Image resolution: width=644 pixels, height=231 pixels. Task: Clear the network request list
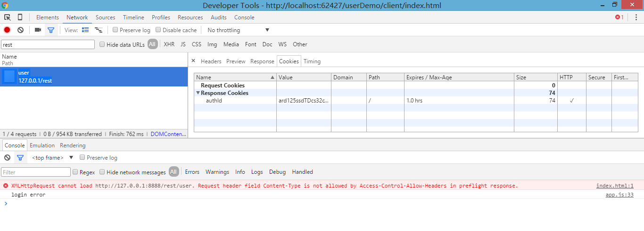21,30
